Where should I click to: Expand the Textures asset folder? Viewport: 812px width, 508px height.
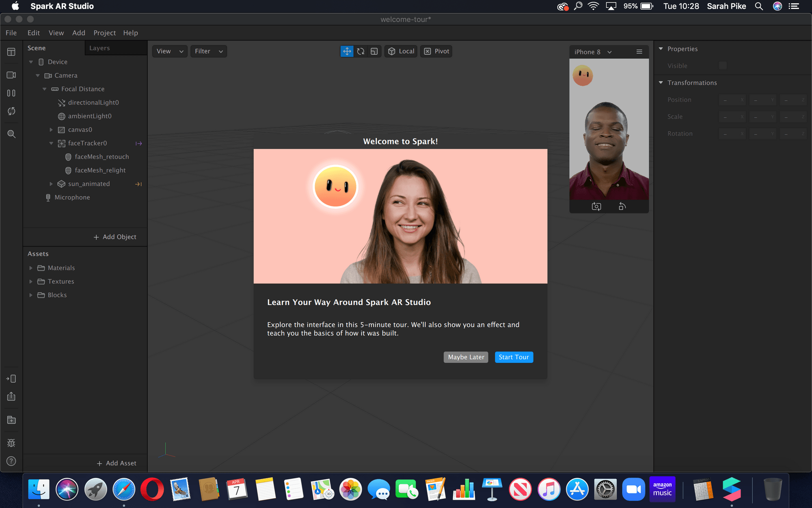(x=31, y=281)
